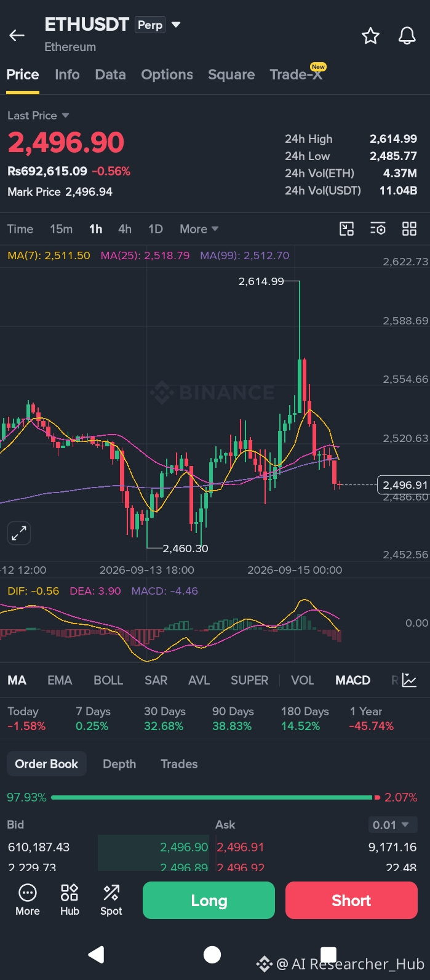
Task: Open indicator settings icon beside MACD
Action: (409, 680)
